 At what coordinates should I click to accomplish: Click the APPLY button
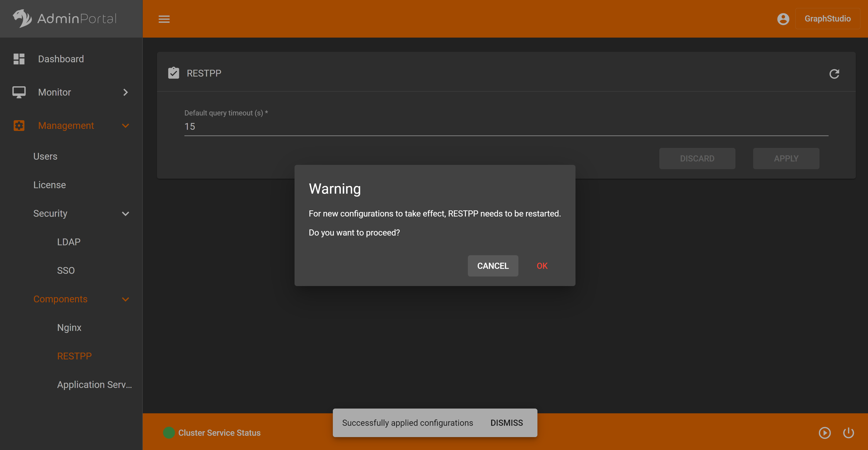pos(786,158)
